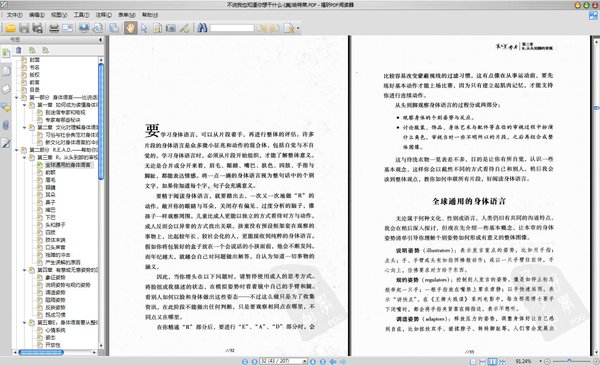This screenshot has width=600, height=366.
Task: Click the previous view back arrow
Action: (333, 361)
